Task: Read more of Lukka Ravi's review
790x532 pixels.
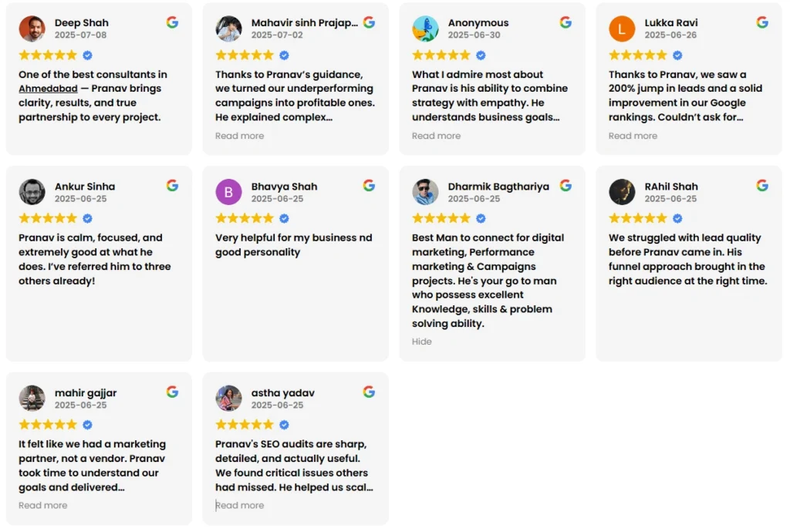Action: pos(633,136)
